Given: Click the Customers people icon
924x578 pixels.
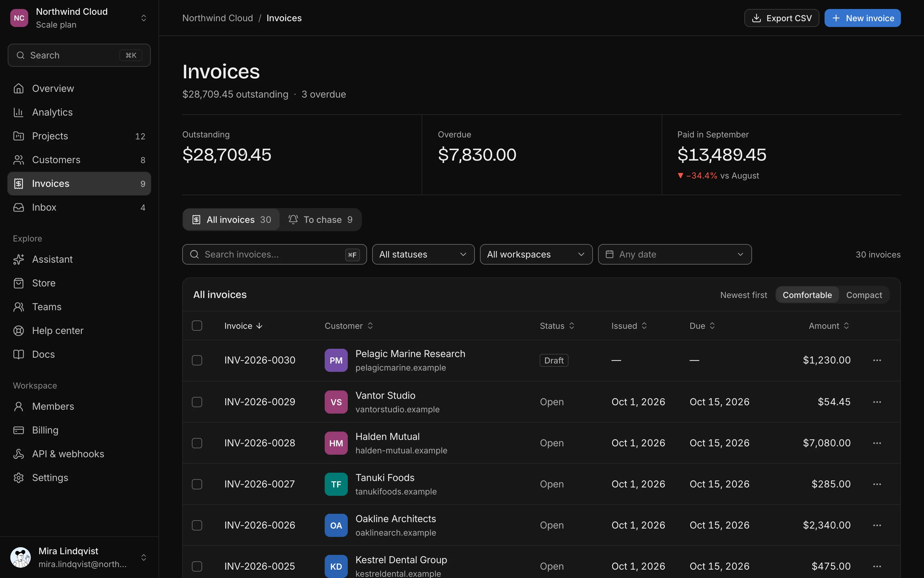Looking at the screenshot, I should 18,159.
